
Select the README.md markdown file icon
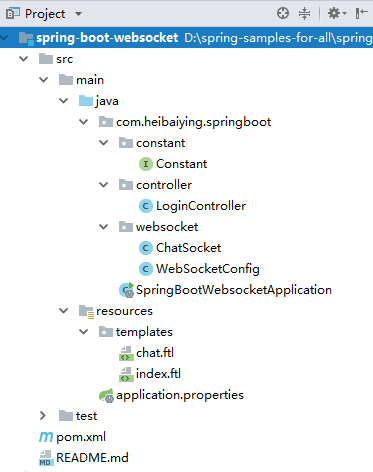[x=46, y=458]
